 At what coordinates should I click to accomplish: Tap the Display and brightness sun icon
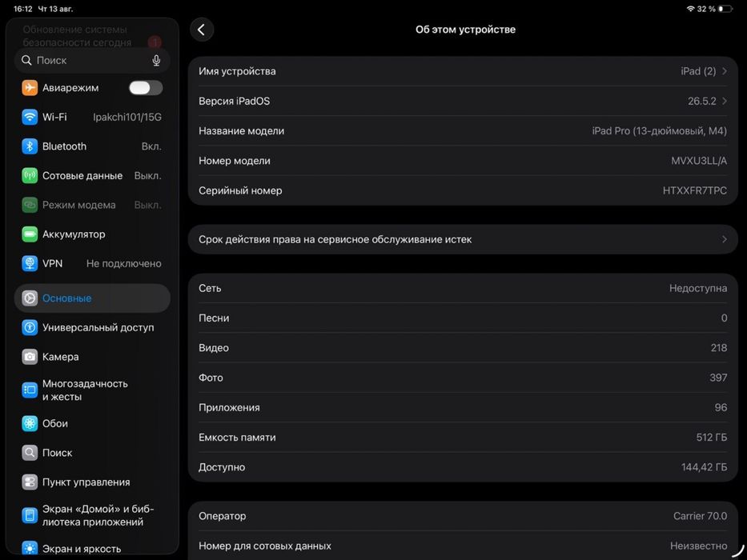[30, 549]
